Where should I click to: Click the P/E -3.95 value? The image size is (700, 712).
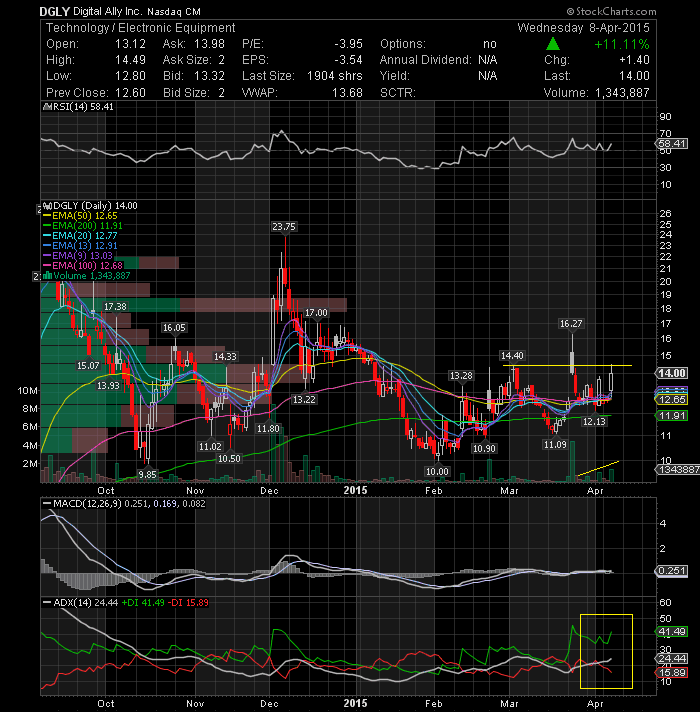coord(349,44)
